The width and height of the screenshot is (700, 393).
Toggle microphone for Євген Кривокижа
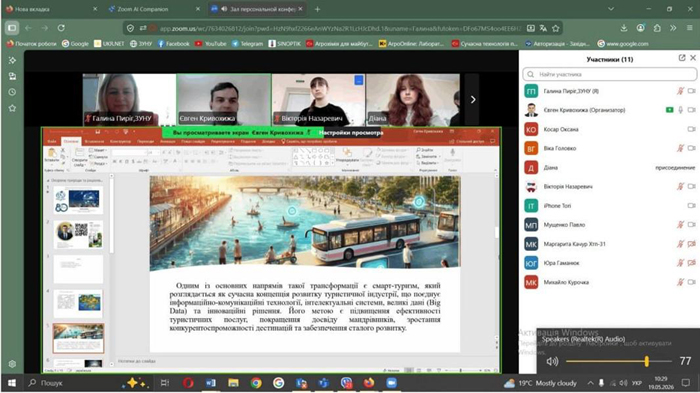[x=680, y=110]
